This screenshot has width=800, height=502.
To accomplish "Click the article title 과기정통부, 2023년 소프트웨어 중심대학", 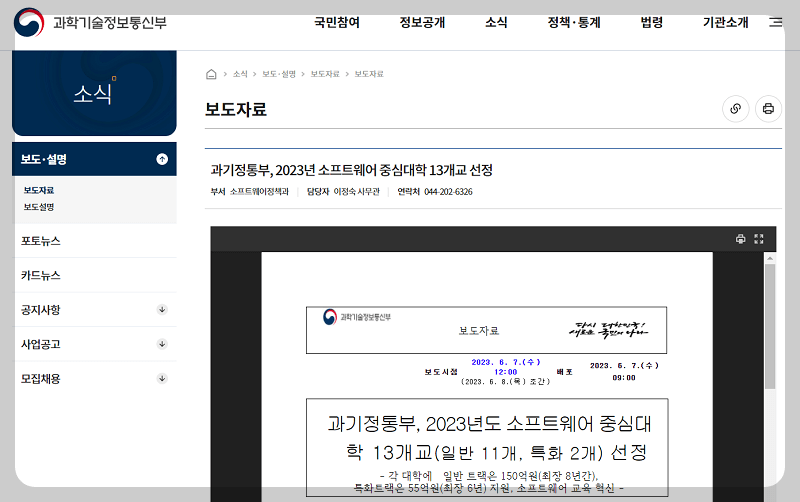I will click(352, 170).
